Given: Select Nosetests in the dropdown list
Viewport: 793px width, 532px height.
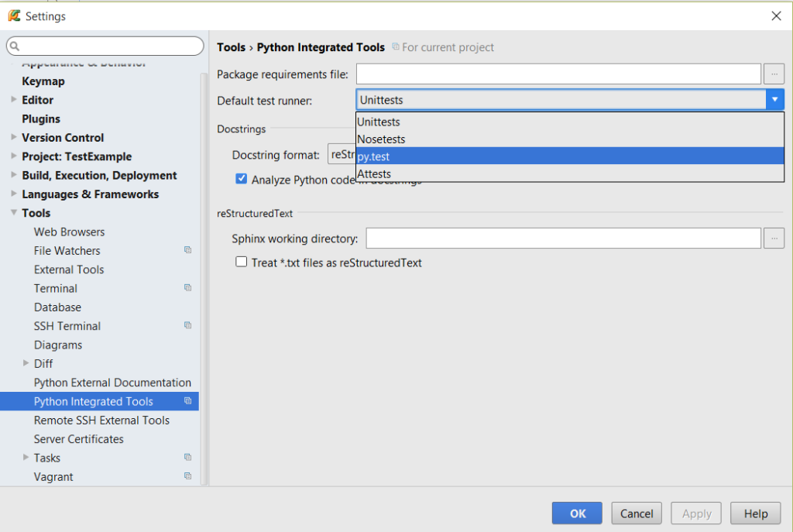Looking at the screenshot, I should click(570, 139).
